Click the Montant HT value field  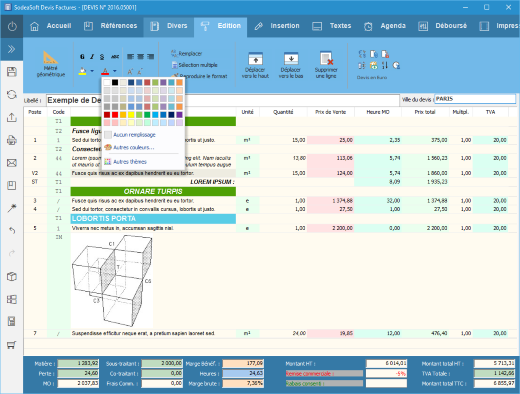coord(386,363)
